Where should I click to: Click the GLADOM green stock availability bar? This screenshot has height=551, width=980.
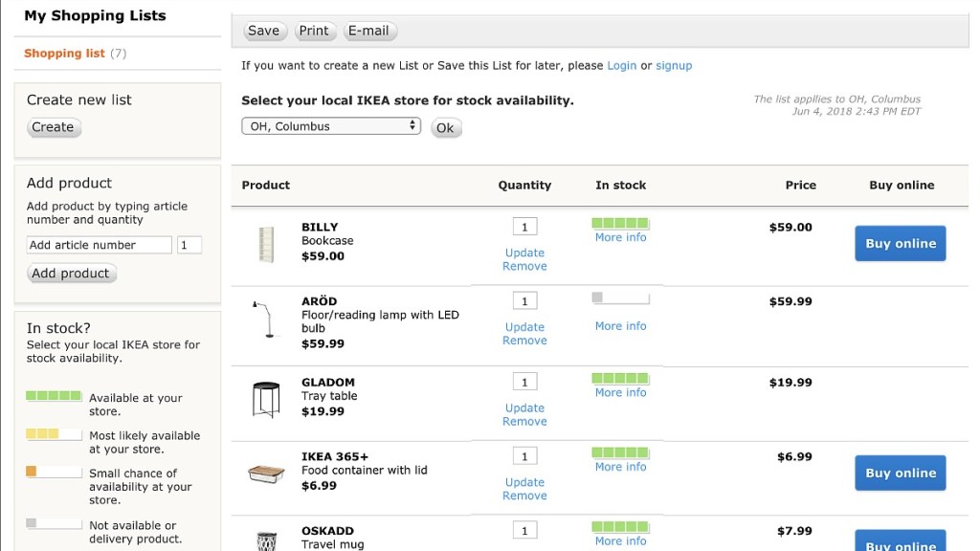[620, 378]
